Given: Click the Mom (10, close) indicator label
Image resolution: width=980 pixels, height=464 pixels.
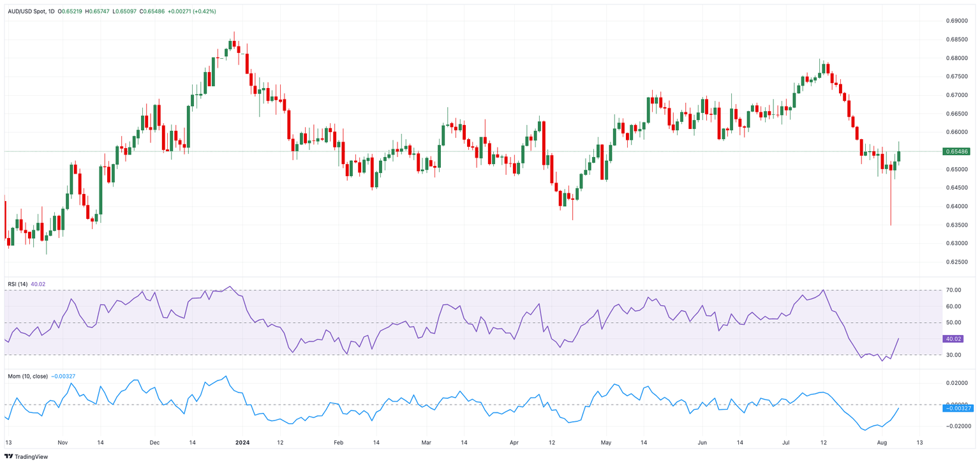Looking at the screenshot, I should point(27,377).
